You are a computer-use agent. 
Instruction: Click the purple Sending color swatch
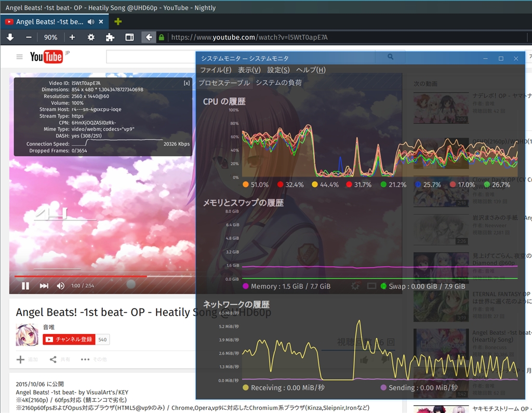pos(383,388)
